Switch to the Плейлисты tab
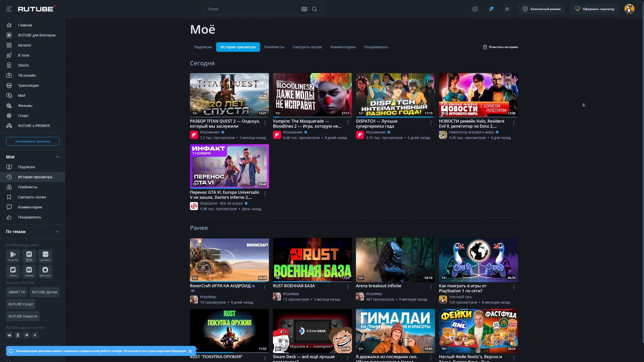644x362 pixels. pyautogui.click(x=274, y=47)
